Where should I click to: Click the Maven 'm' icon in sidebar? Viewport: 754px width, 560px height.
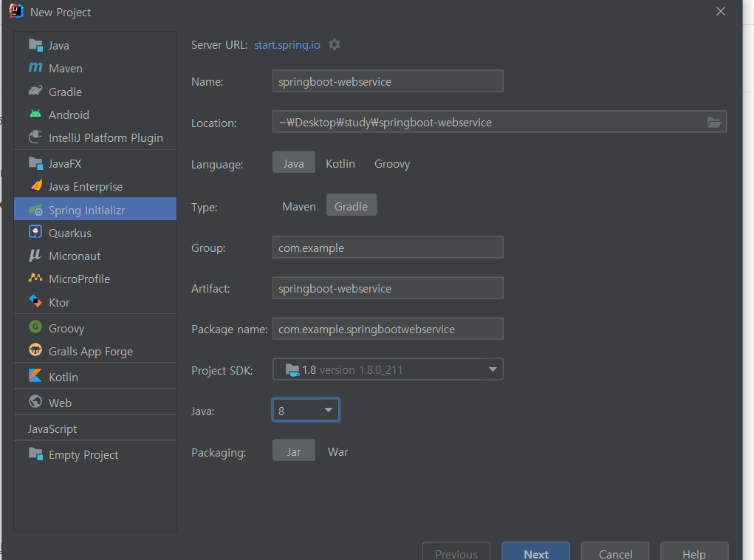pyautogui.click(x=35, y=68)
